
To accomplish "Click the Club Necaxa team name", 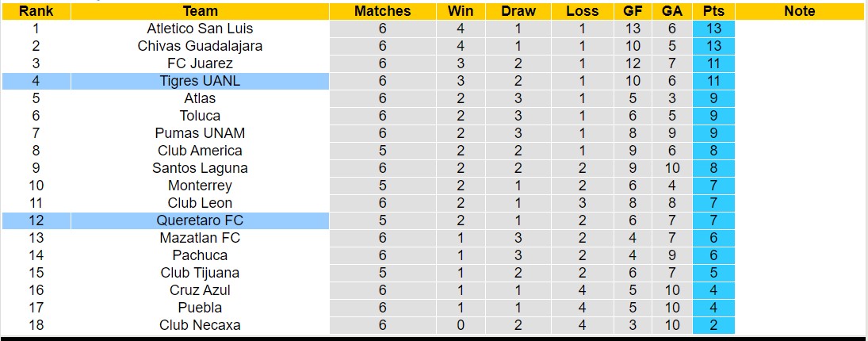I will pos(200,325).
